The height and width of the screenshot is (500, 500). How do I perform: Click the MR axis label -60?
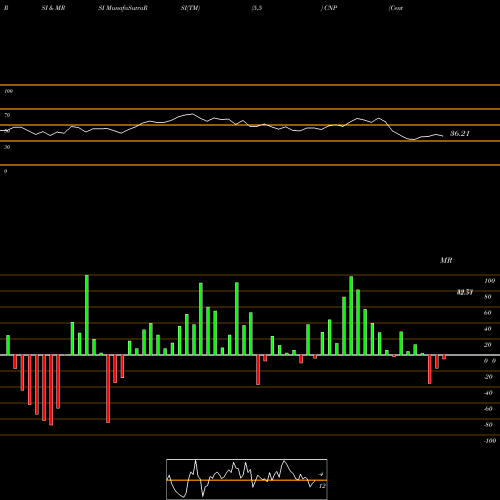[488, 409]
